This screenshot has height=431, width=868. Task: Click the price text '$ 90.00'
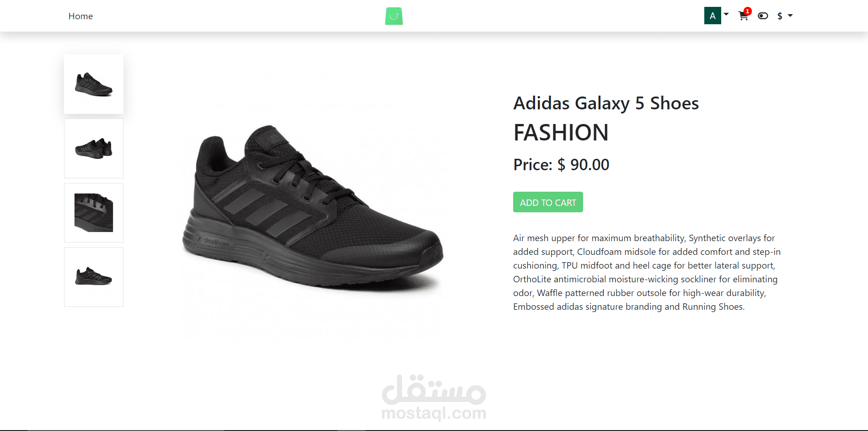coord(584,165)
